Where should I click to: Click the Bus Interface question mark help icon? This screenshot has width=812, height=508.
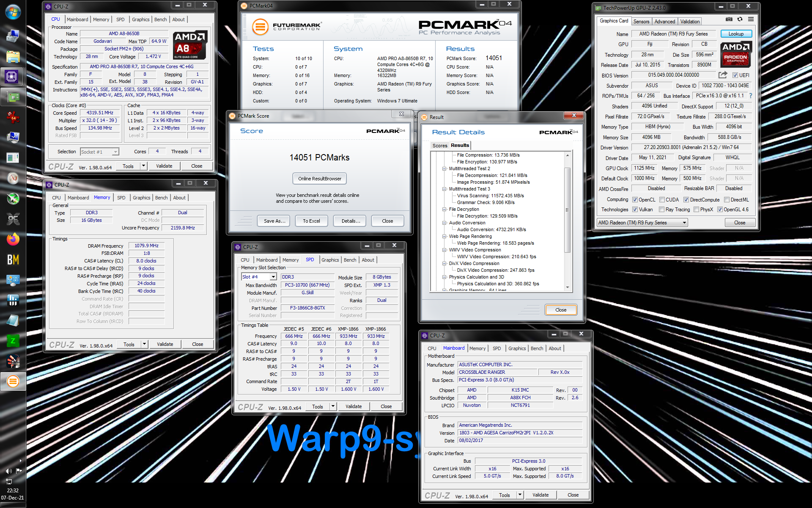(751, 96)
